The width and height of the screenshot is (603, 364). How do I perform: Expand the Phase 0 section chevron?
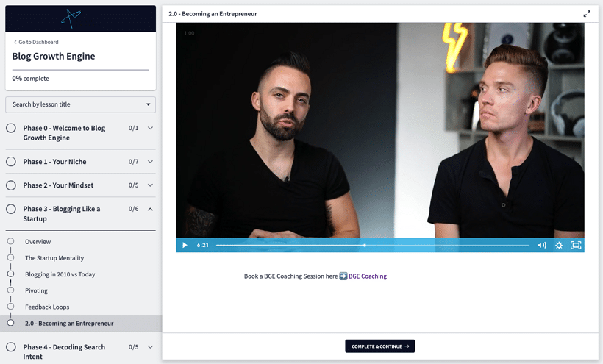pyautogui.click(x=150, y=128)
